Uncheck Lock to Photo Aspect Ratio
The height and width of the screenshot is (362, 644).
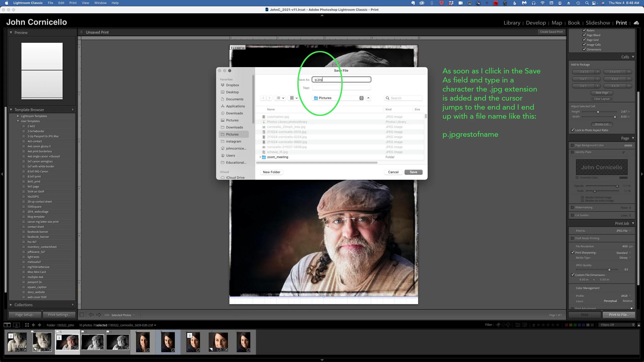573,130
